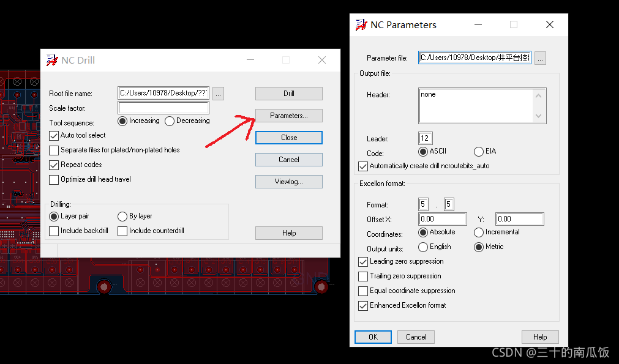Browse for the parameter file in NC Parameters
Viewport: 619px width, 364px height.
coord(540,58)
